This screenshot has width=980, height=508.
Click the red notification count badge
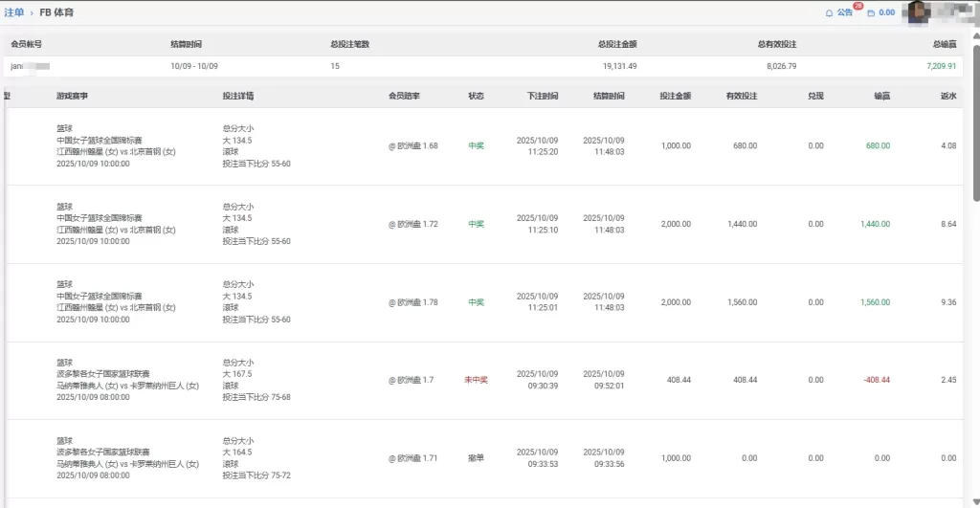858,7
